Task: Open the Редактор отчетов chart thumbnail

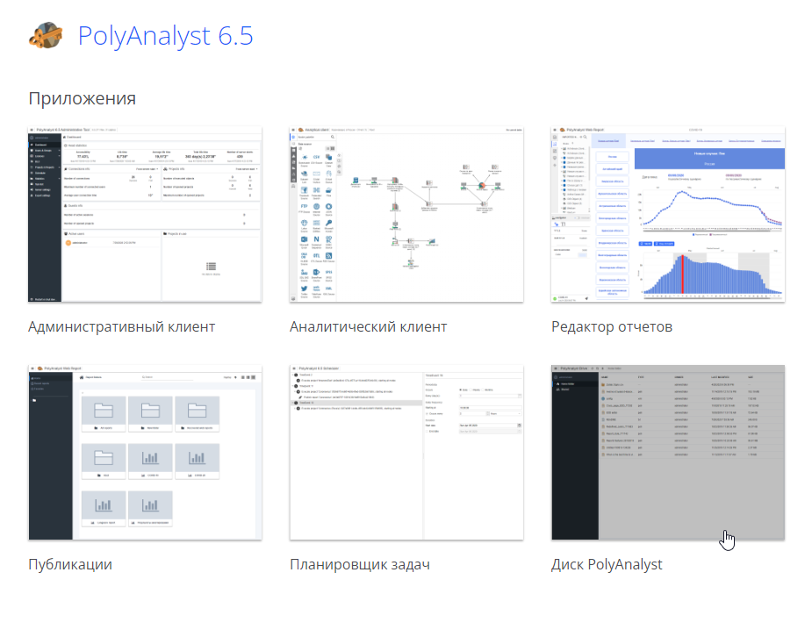Action: click(x=668, y=214)
